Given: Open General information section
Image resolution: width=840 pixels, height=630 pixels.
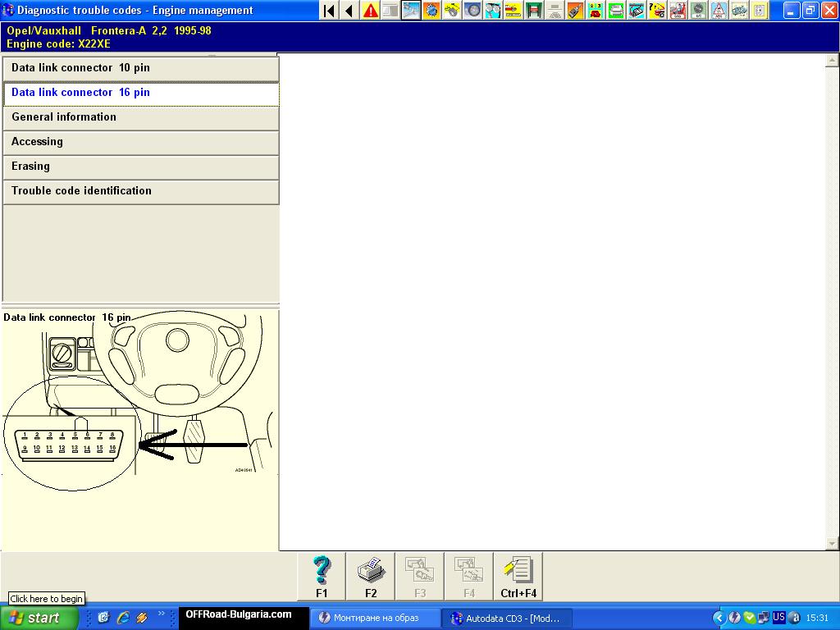Looking at the screenshot, I should [x=141, y=118].
